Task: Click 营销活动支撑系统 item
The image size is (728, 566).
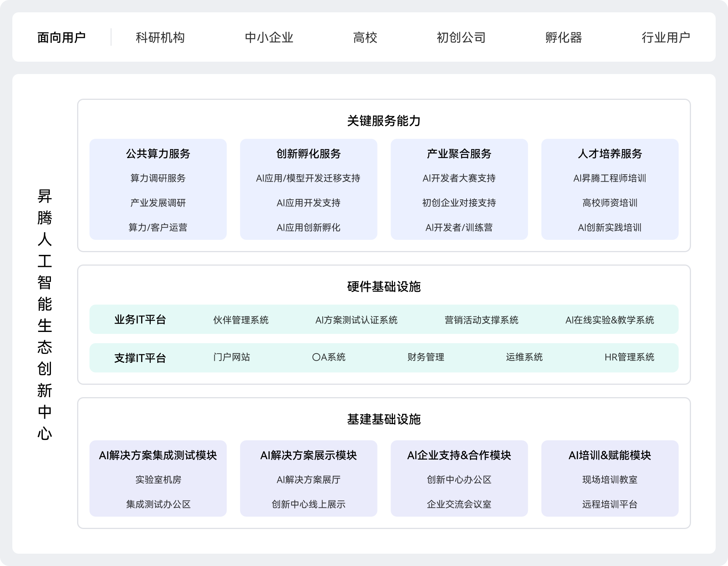Action: click(482, 320)
